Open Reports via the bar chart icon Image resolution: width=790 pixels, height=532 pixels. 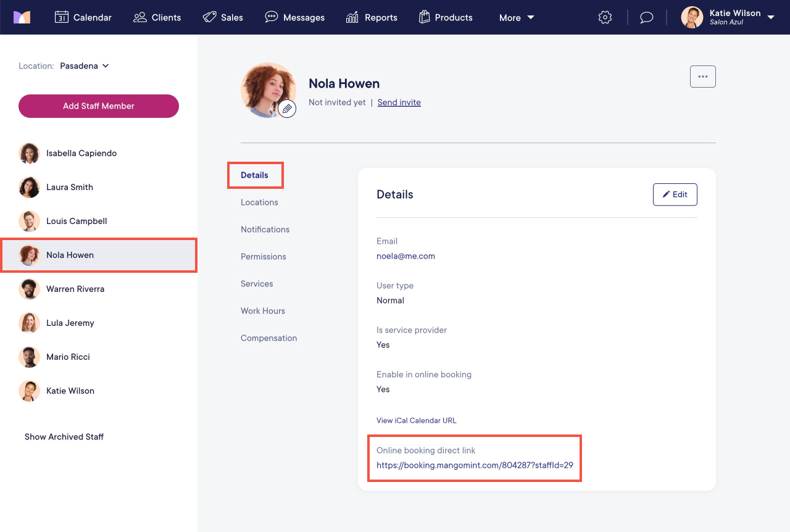tap(352, 17)
